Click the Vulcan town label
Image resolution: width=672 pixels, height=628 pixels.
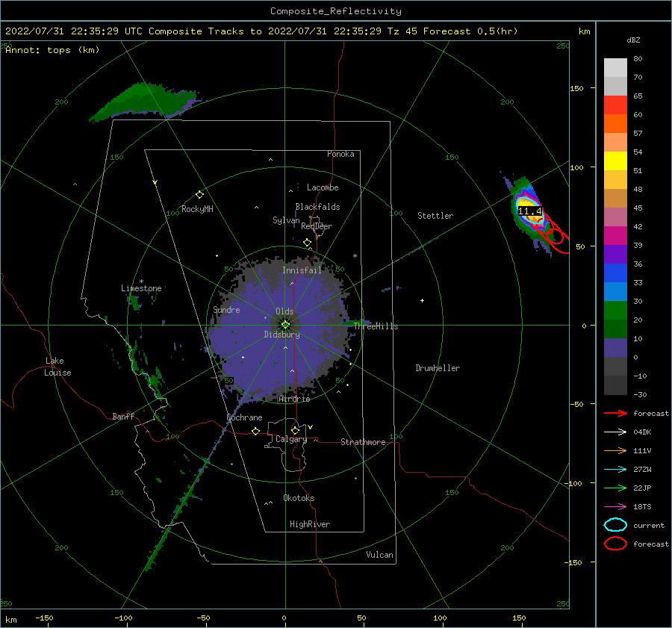click(x=380, y=555)
